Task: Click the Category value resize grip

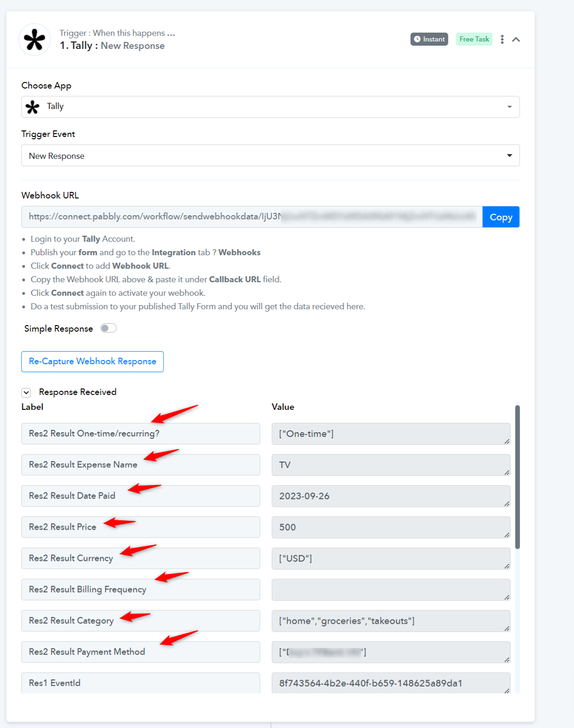Action: tap(506, 628)
